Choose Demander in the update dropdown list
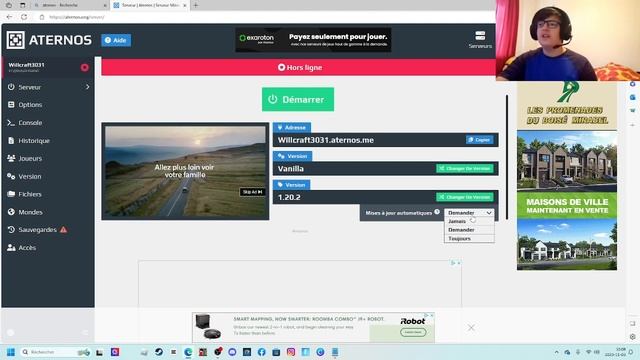 pyautogui.click(x=469, y=230)
